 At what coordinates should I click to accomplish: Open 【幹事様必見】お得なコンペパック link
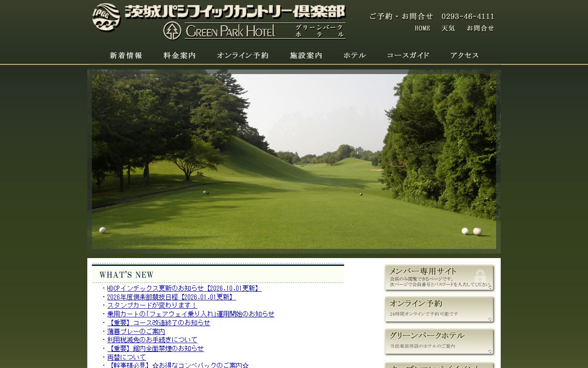coord(178,365)
